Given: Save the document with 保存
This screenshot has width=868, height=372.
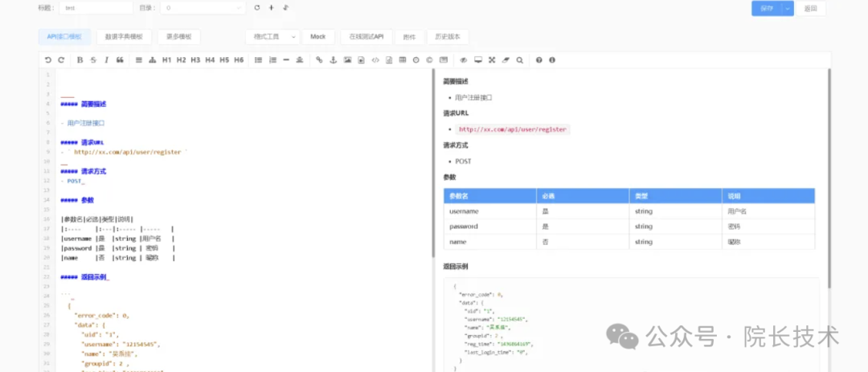Looking at the screenshot, I should point(767,8).
